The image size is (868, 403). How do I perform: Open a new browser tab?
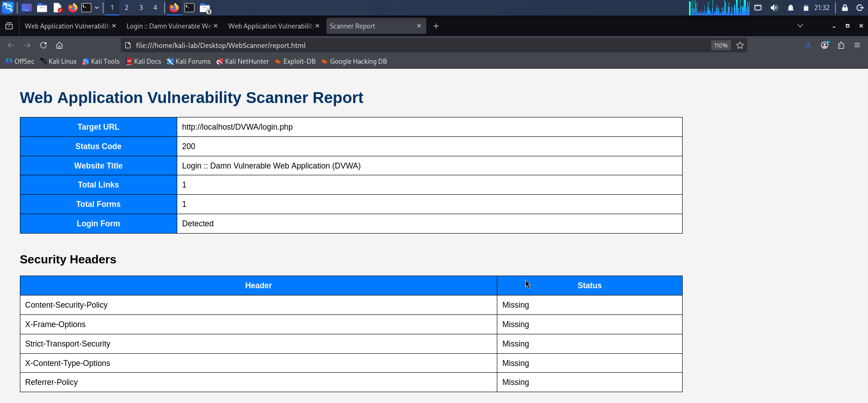pyautogui.click(x=436, y=26)
